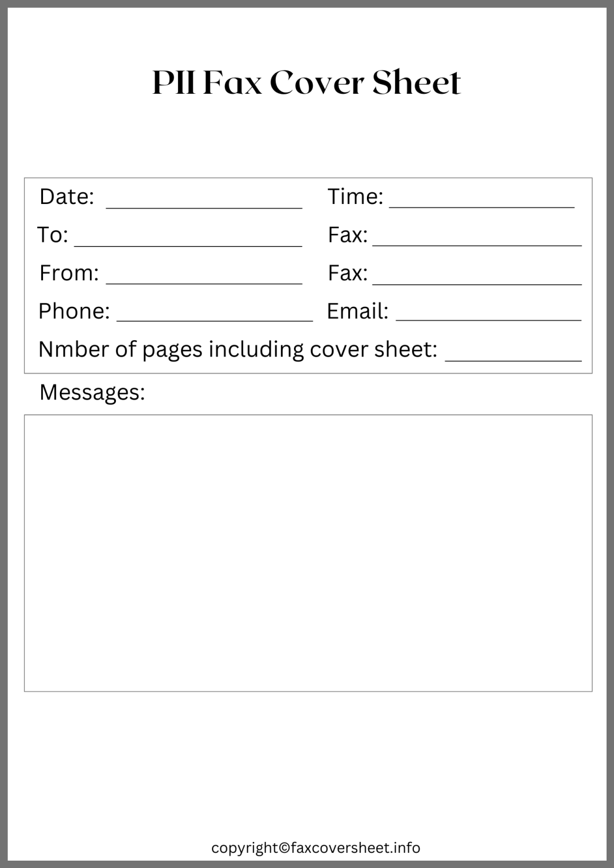Open the faxcoversheet.info copyright link

click(x=315, y=848)
